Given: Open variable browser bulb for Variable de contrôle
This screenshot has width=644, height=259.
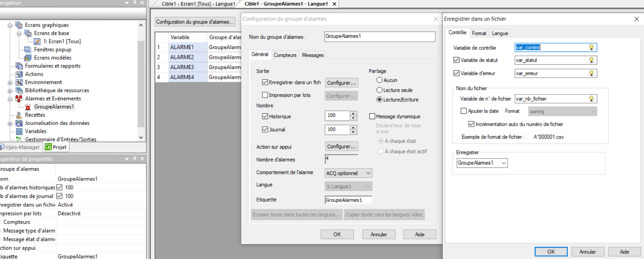Looking at the screenshot, I should point(591,48).
